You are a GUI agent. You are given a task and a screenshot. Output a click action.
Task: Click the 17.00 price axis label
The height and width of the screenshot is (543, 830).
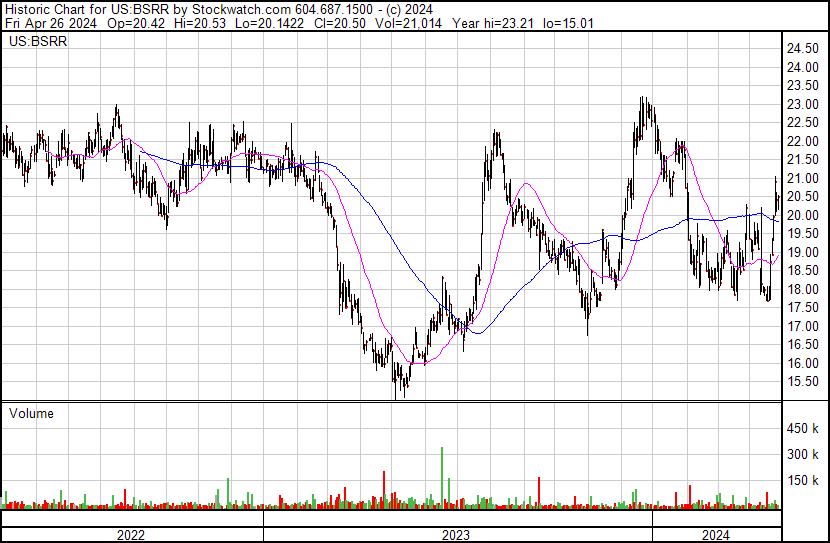[x=802, y=327]
